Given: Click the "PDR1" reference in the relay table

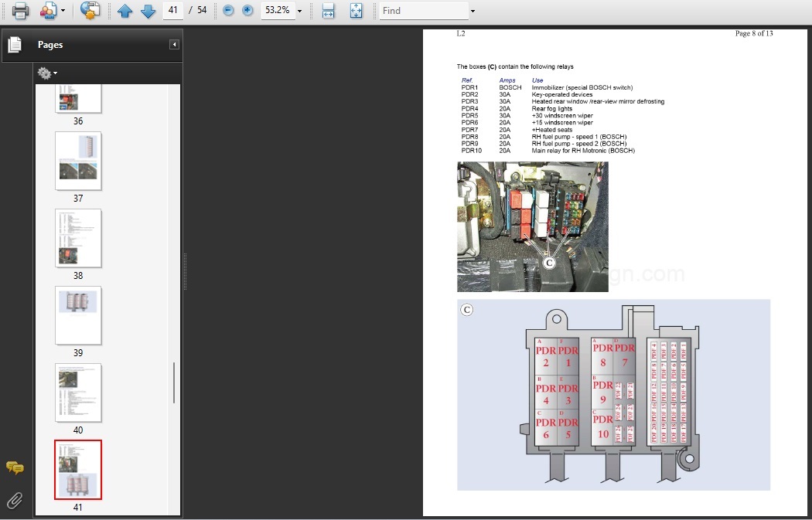Looking at the screenshot, I should click(x=469, y=87).
